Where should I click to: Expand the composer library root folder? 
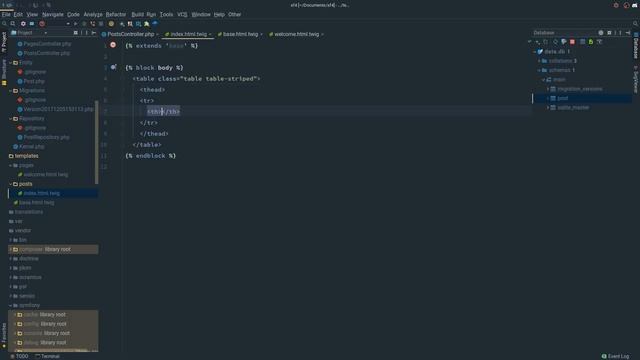pyautogui.click(x=11, y=249)
